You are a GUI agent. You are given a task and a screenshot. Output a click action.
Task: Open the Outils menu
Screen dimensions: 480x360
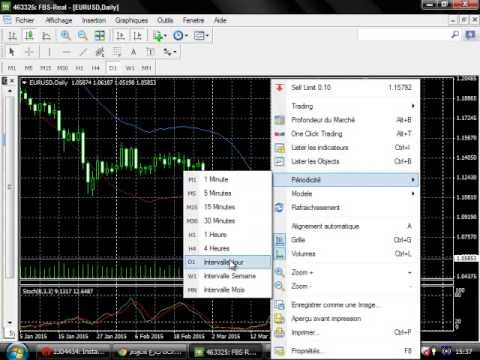[165, 20]
